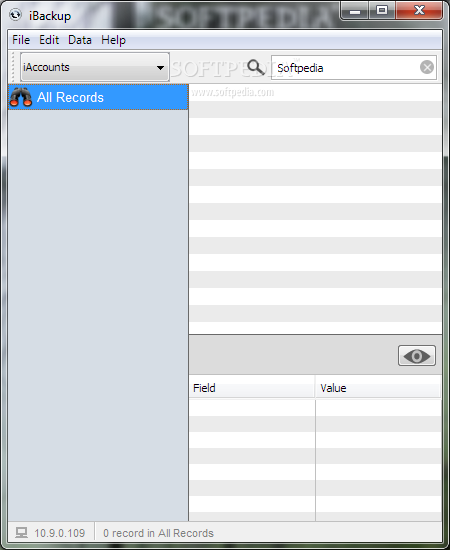Screen dimensions: 450x550
Task: Toggle the eye visibility button
Action: point(417,356)
